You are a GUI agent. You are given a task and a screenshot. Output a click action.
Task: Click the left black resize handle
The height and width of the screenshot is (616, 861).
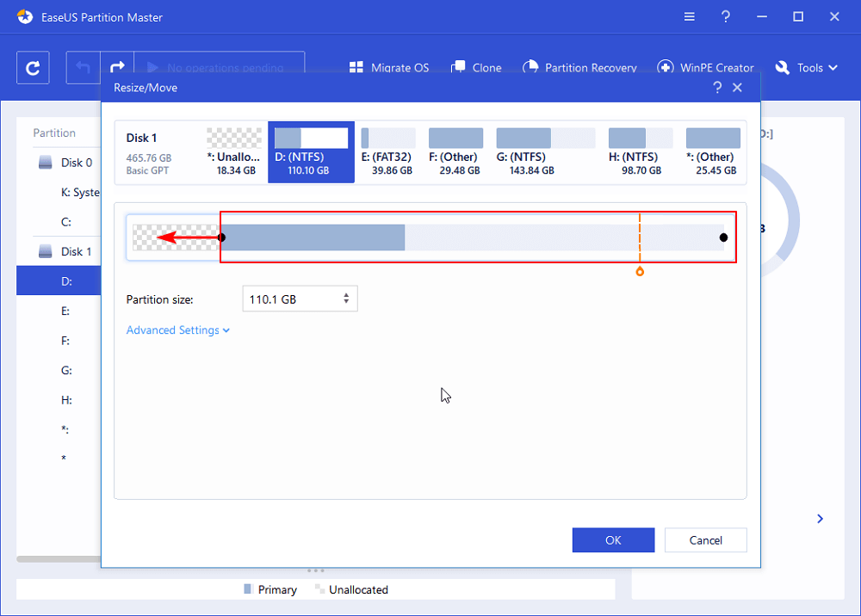(x=221, y=237)
